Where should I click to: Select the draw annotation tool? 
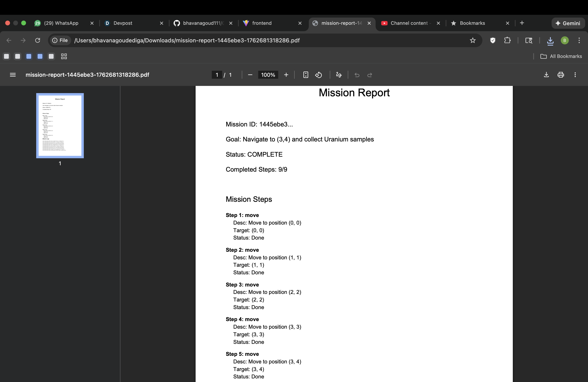pos(339,75)
